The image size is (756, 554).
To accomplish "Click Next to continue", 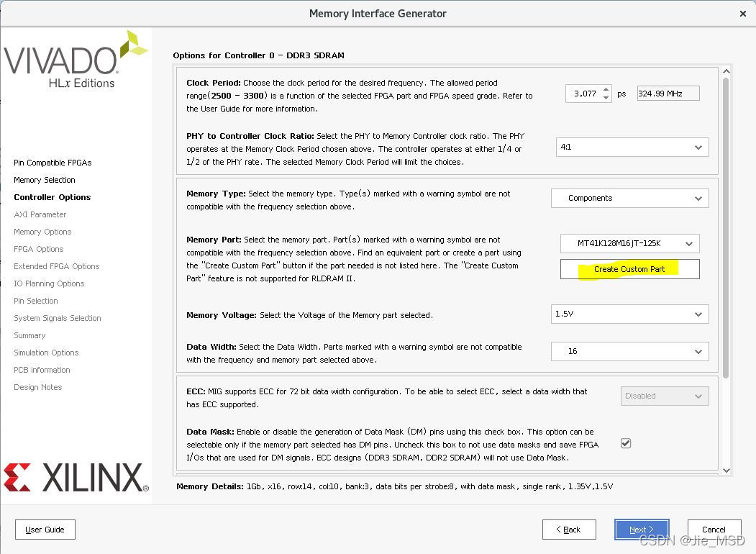I will pyautogui.click(x=642, y=530).
